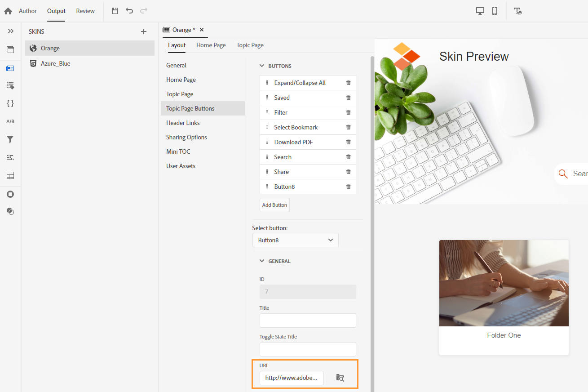Screen dimensions: 588x392
Task: Select the Expand/Collapse All button row
Action: point(308,83)
